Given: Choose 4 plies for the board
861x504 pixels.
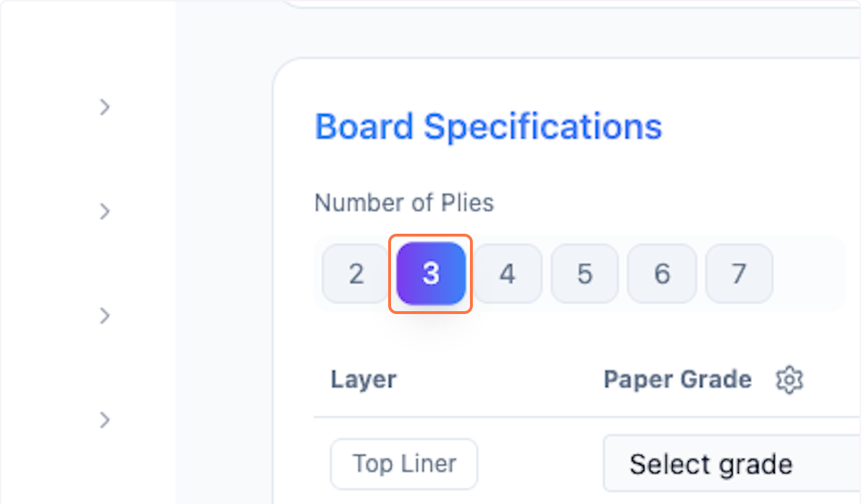Looking at the screenshot, I should (x=507, y=274).
